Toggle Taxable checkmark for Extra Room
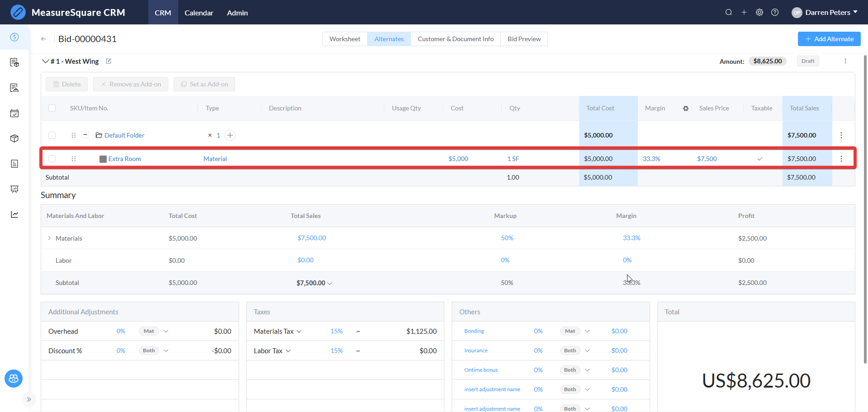The height and width of the screenshot is (412, 868). click(760, 159)
